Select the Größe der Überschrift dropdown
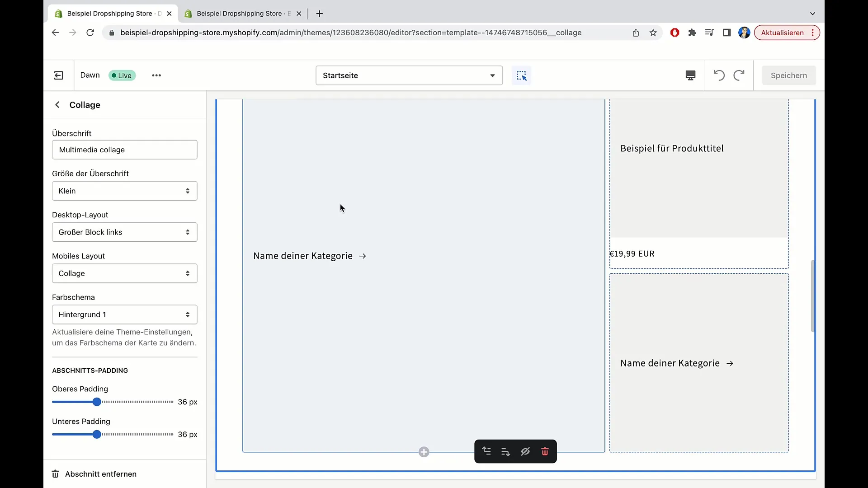This screenshot has width=868, height=488. coord(124,191)
